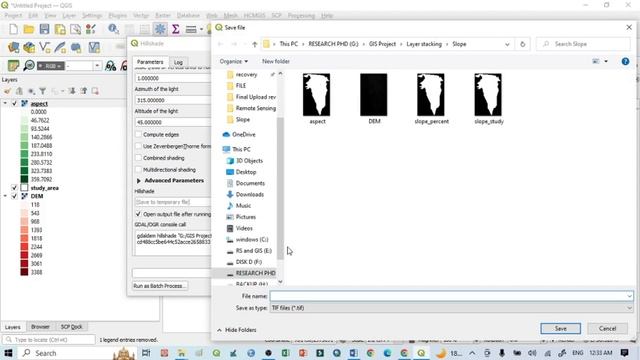
Task: Click the Task View icon on the taskbar
Action: (x=146, y=353)
